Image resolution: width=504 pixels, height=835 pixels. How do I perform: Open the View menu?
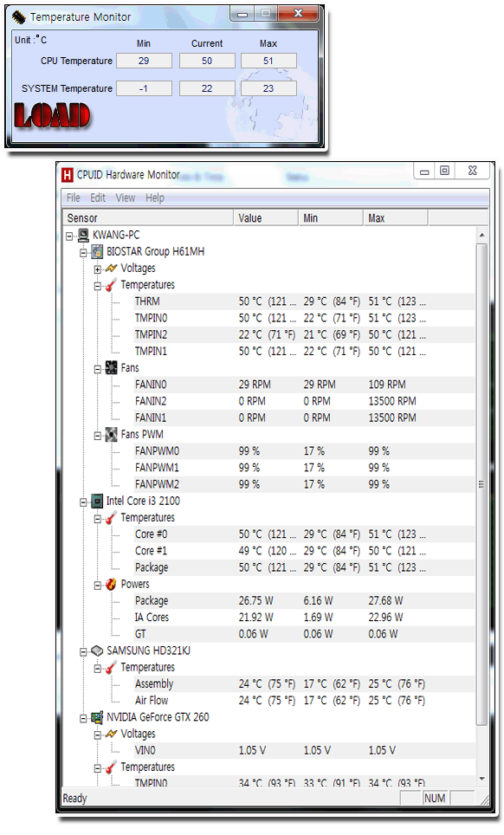pyautogui.click(x=126, y=198)
